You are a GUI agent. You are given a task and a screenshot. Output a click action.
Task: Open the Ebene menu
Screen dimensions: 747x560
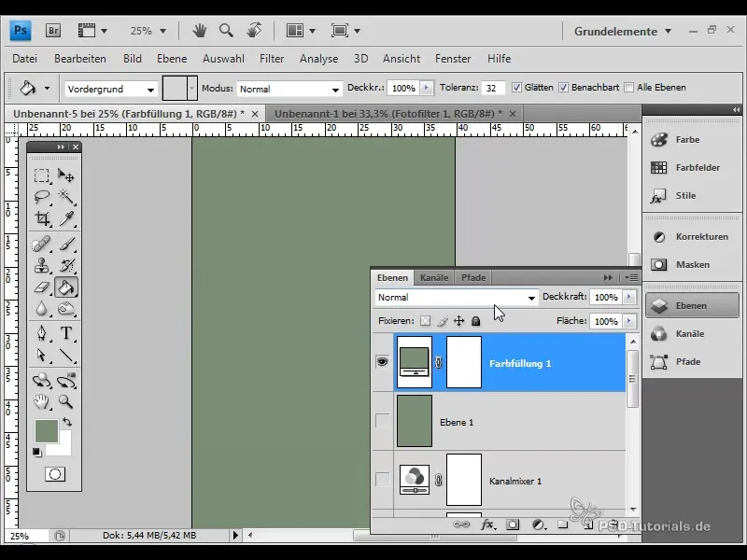point(172,59)
